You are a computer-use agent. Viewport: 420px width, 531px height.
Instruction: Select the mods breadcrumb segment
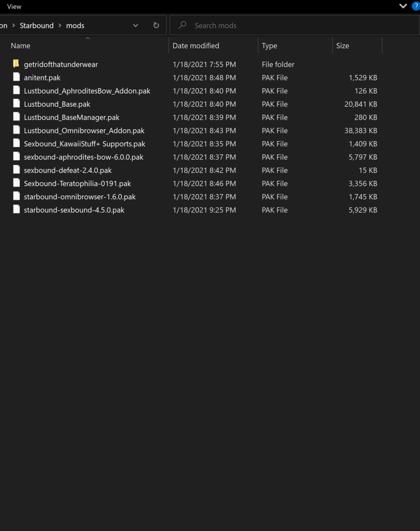75,26
